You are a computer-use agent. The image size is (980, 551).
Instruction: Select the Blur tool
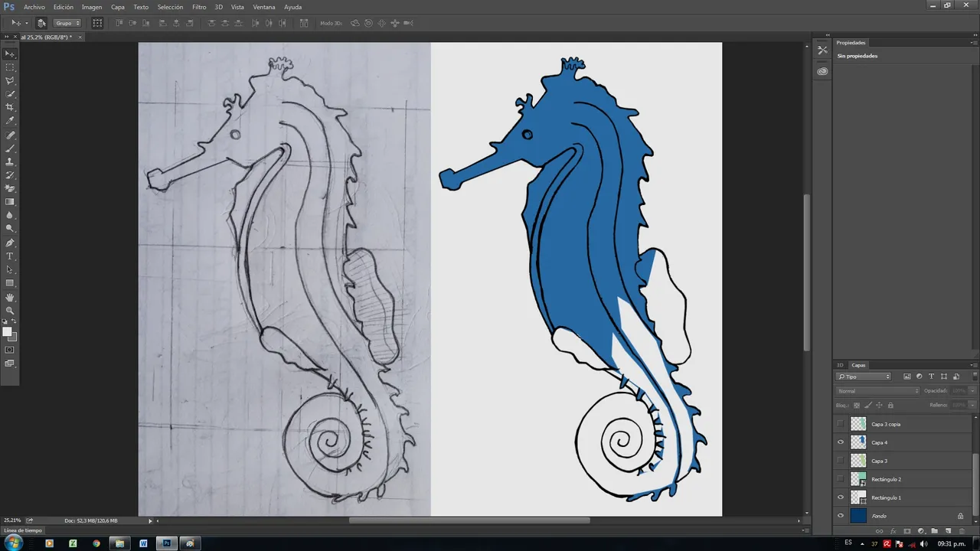[10, 215]
